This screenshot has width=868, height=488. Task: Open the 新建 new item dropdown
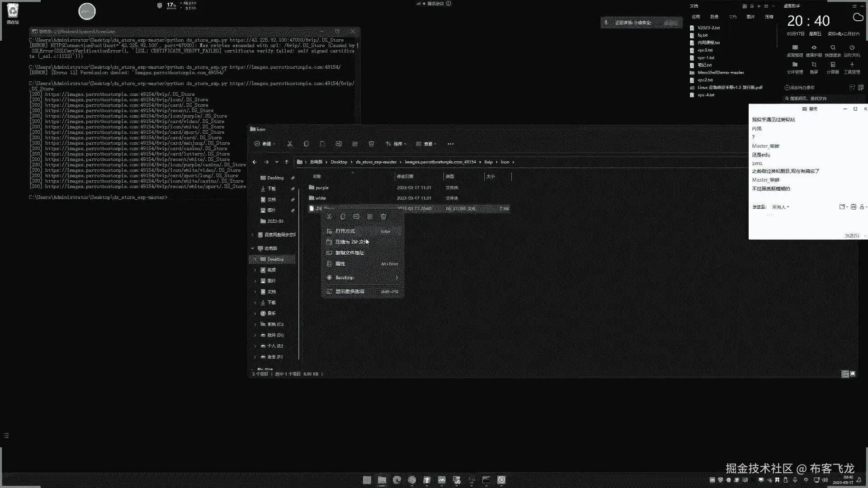pos(265,144)
